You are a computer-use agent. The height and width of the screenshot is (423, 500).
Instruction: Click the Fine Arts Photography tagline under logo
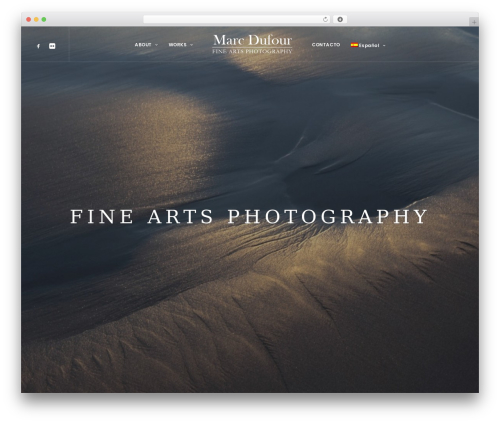point(252,51)
